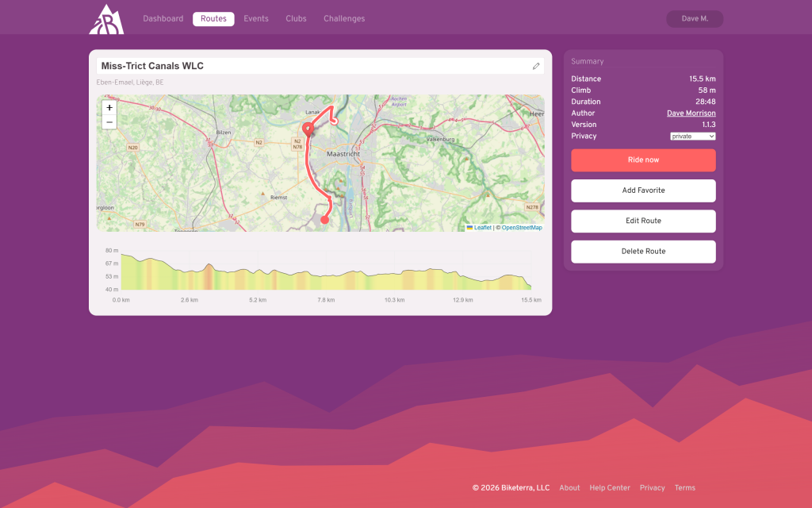
Task: Open author Dave Morrison's profile link
Action: point(691,114)
